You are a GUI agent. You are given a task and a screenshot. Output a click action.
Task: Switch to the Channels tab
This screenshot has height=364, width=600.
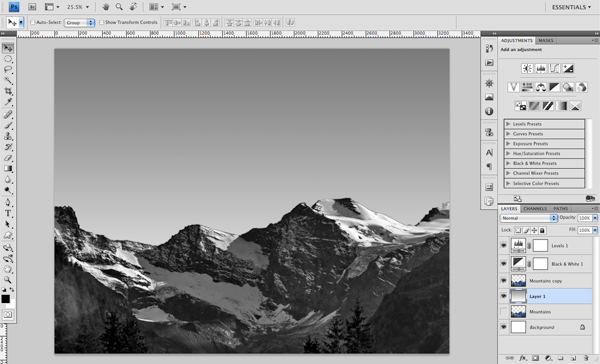click(x=535, y=209)
